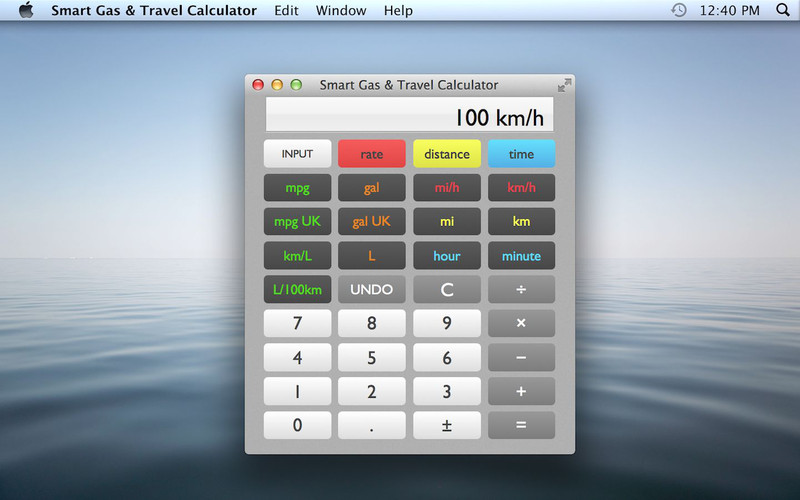Screen dimensions: 800x500
Task: Select the mi distance unit
Action: click(447, 221)
